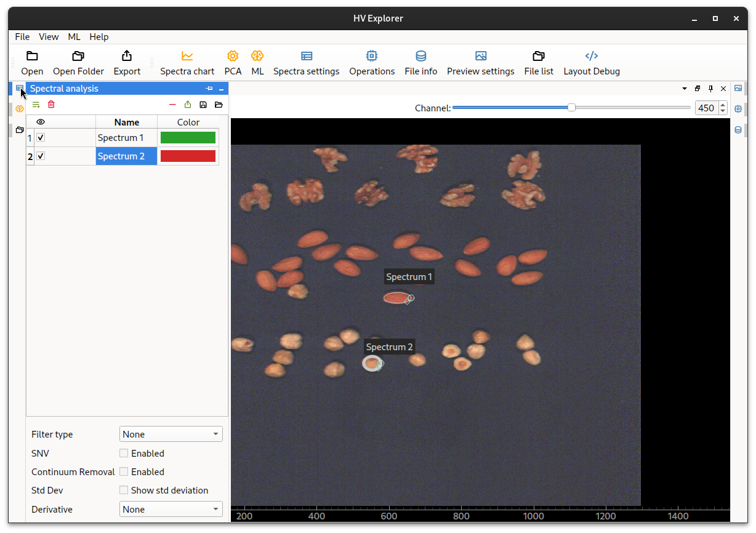Click the Spectrum 1 label on image
The height and width of the screenshot is (533, 756).
(409, 277)
